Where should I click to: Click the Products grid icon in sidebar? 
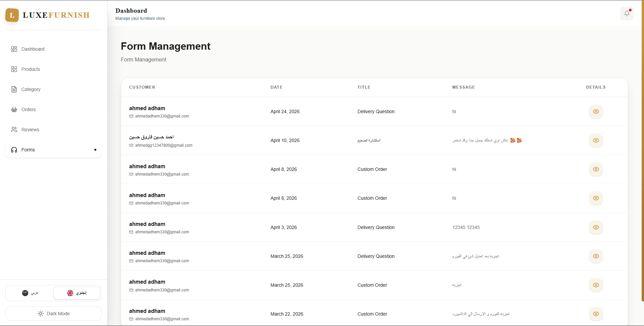[x=14, y=69]
